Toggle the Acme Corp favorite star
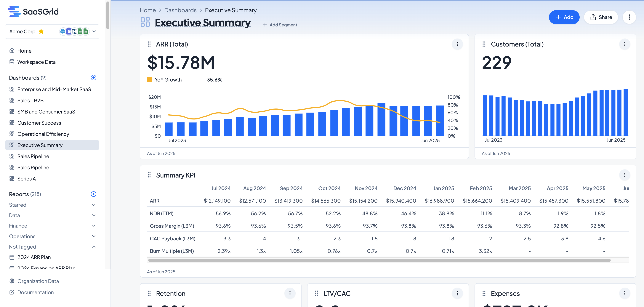The image size is (644, 307). 41,31
